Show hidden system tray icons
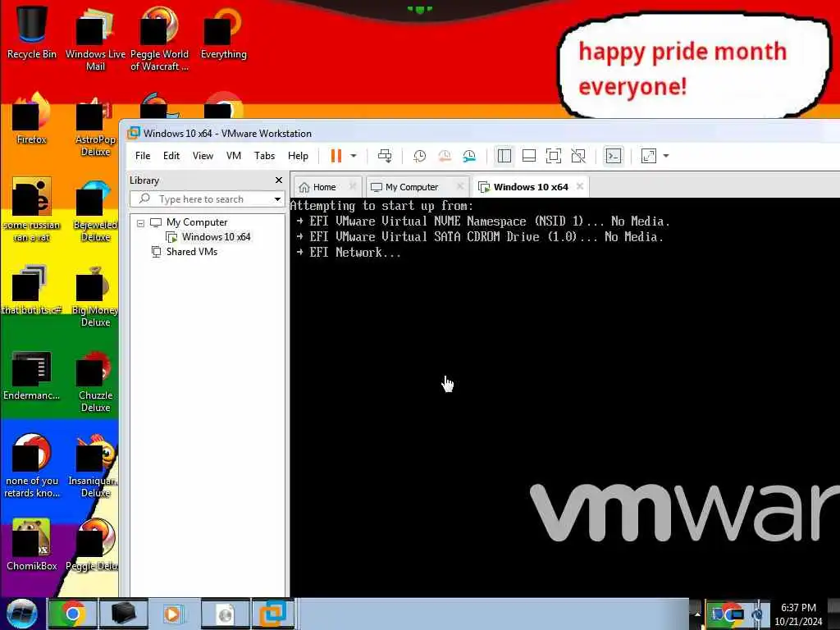The image size is (840, 630). coord(697,614)
